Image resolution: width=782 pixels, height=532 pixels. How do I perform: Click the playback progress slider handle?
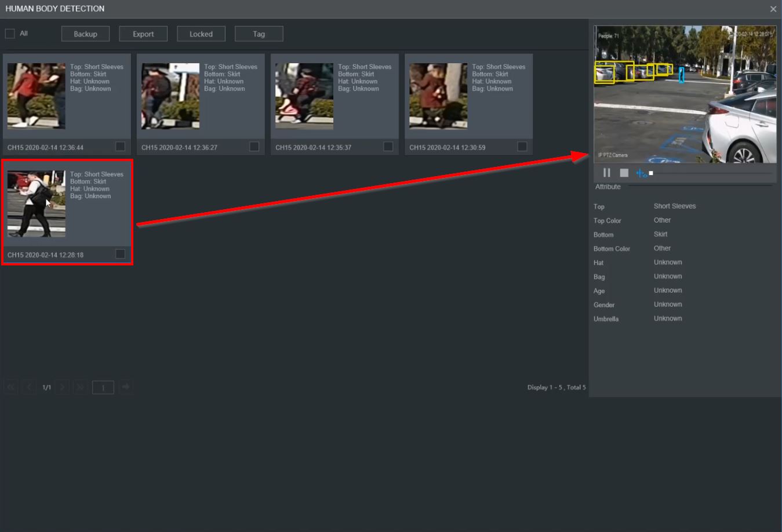(651, 173)
